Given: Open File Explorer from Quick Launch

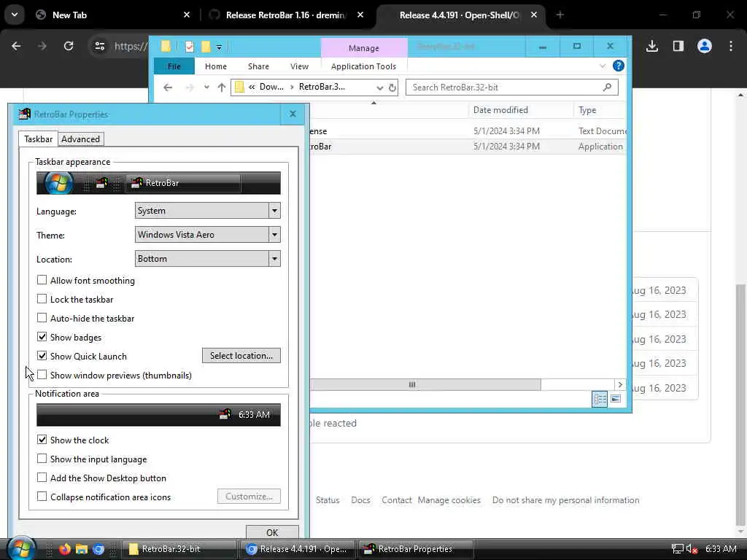Looking at the screenshot, I should click(82, 549).
